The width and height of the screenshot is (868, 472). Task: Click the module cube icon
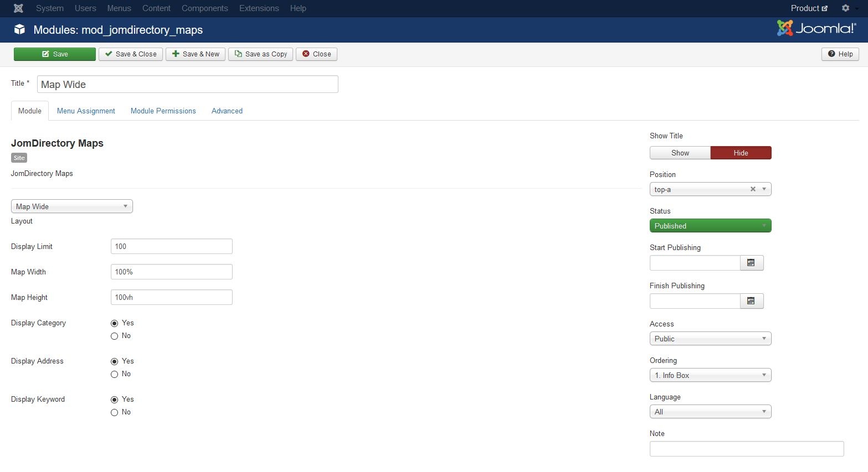19,29
